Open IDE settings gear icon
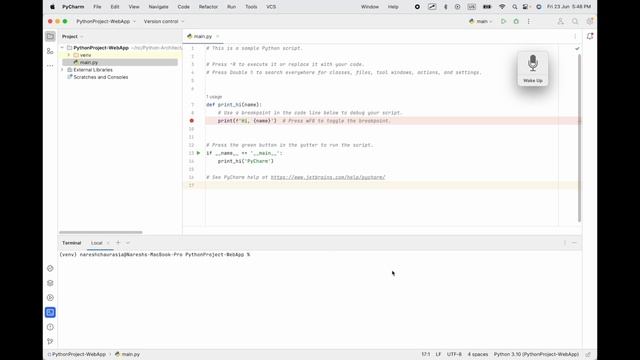 (x=589, y=21)
